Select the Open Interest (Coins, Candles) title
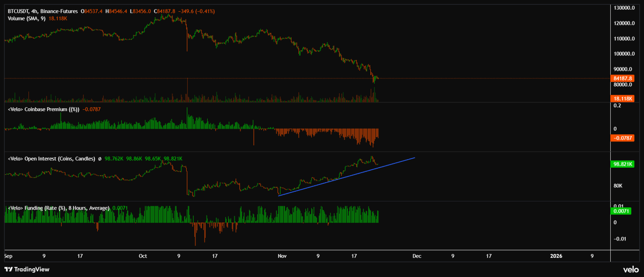The image size is (644, 277). [52, 159]
